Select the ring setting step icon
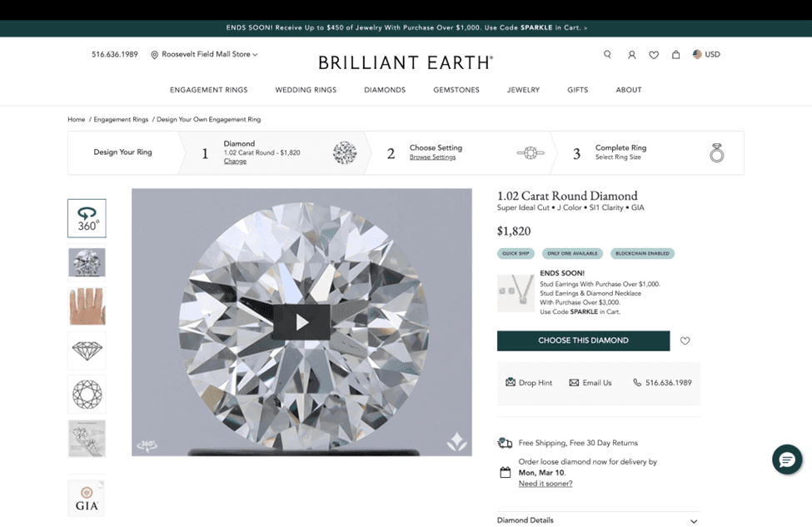Viewport: 812px width, 527px height. click(531, 153)
